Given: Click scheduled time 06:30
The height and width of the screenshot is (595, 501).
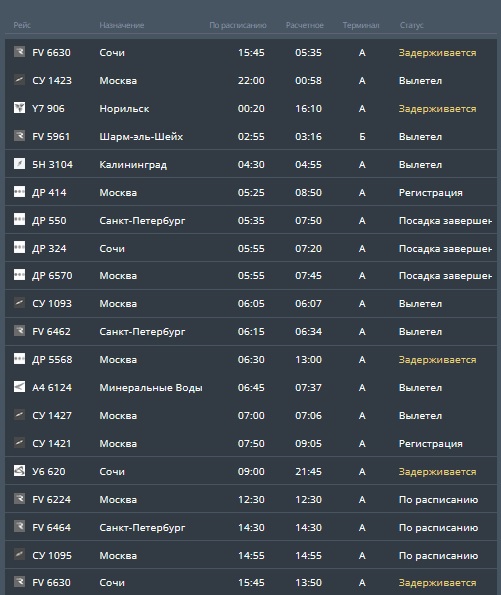Looking at the screenshot, I should pyautogui.click(x=251, y=360).
